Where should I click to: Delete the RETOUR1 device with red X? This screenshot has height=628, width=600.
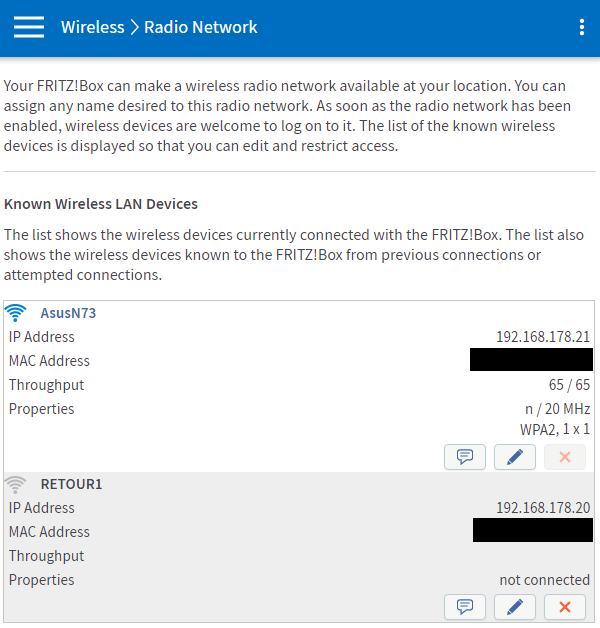pos(565,607)
